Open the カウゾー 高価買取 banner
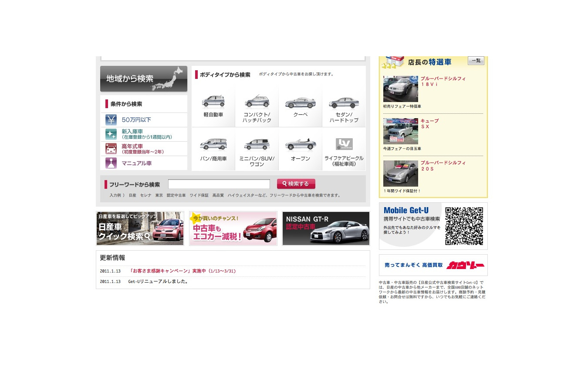 (x=433, y=265)
